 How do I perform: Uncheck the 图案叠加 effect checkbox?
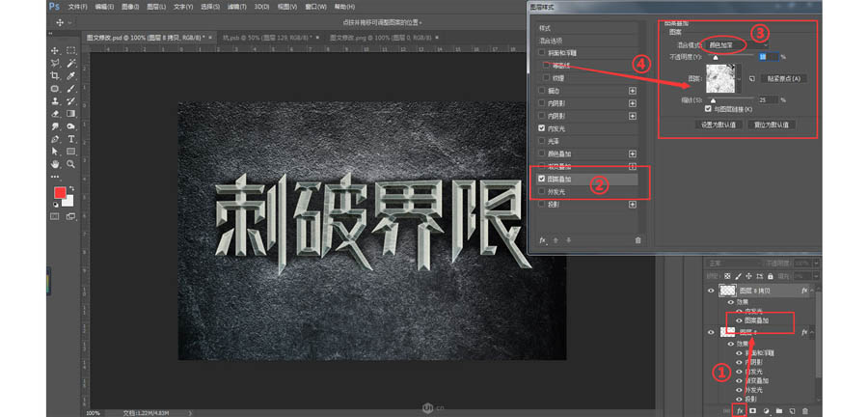point(541,179)
